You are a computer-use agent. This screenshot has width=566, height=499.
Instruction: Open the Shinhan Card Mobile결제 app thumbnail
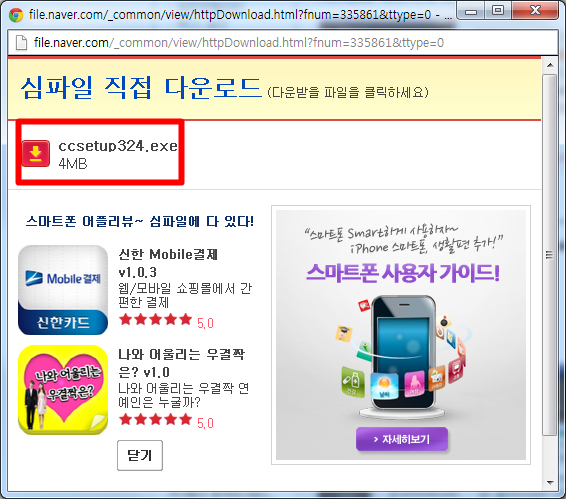(x=63, y=290)
